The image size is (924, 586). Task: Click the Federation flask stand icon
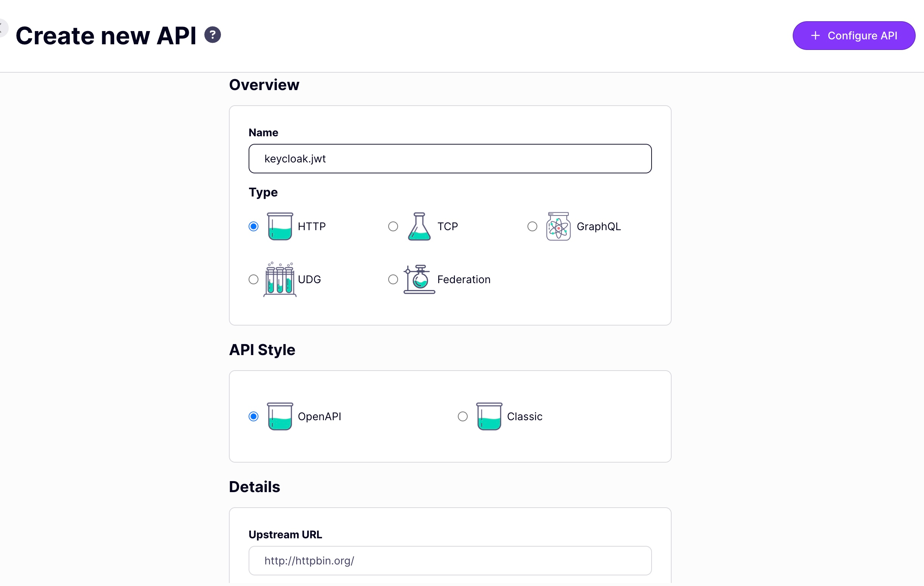click(419, 279)
